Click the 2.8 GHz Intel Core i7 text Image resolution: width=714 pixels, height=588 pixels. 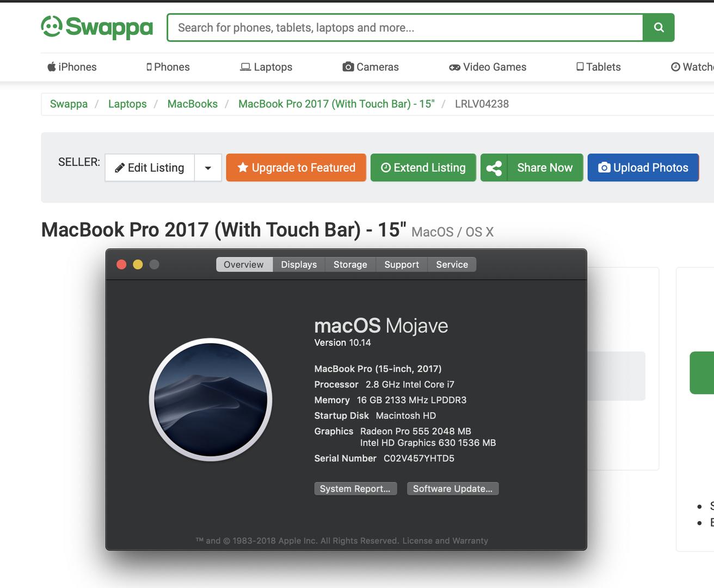pyautogui.click(x=410, y=384)
